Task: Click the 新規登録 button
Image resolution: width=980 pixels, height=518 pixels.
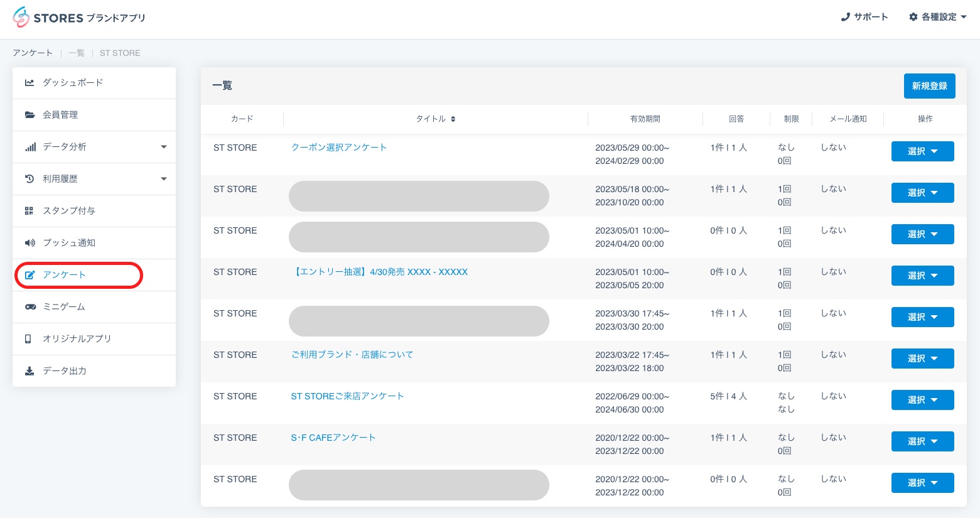Action: [x=929, y=86]
